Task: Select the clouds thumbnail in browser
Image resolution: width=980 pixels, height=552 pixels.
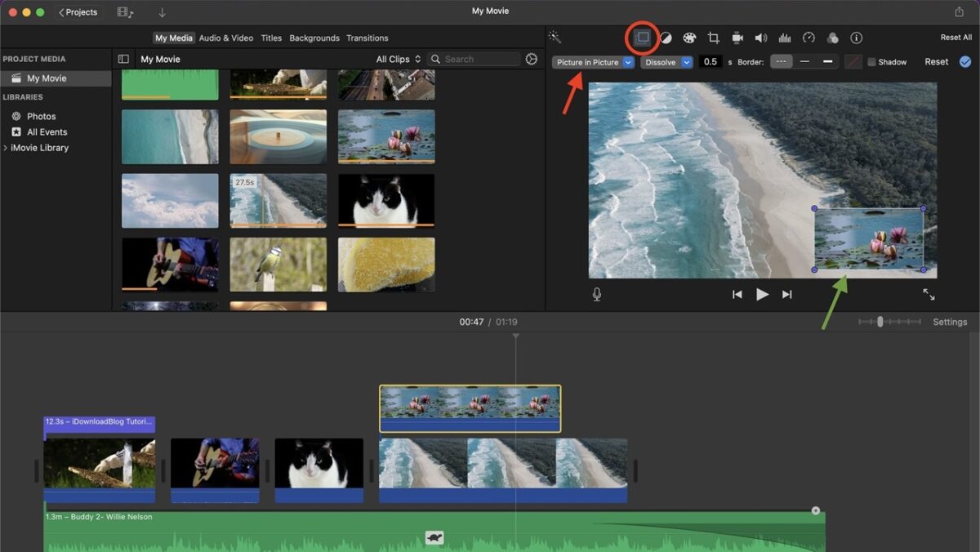Action: [170, 200]
